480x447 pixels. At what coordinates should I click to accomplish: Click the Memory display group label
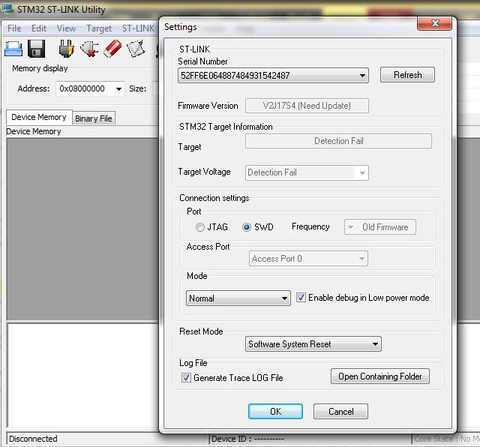click(40, 68)
